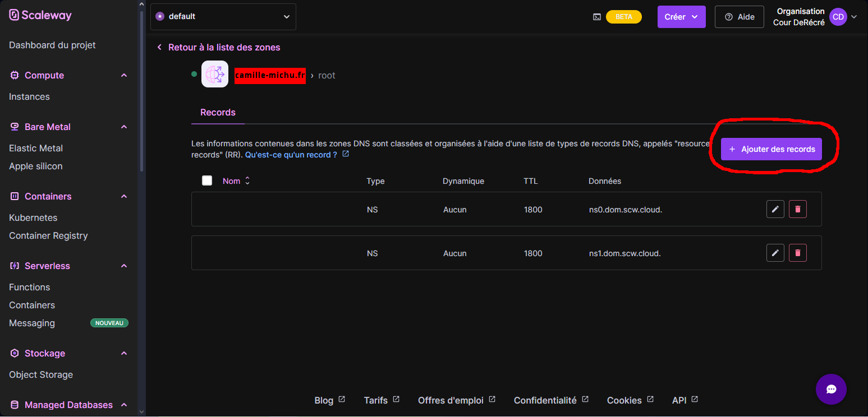
Task: Open Elastic Metal in sidebar
Action: (36, 149)
